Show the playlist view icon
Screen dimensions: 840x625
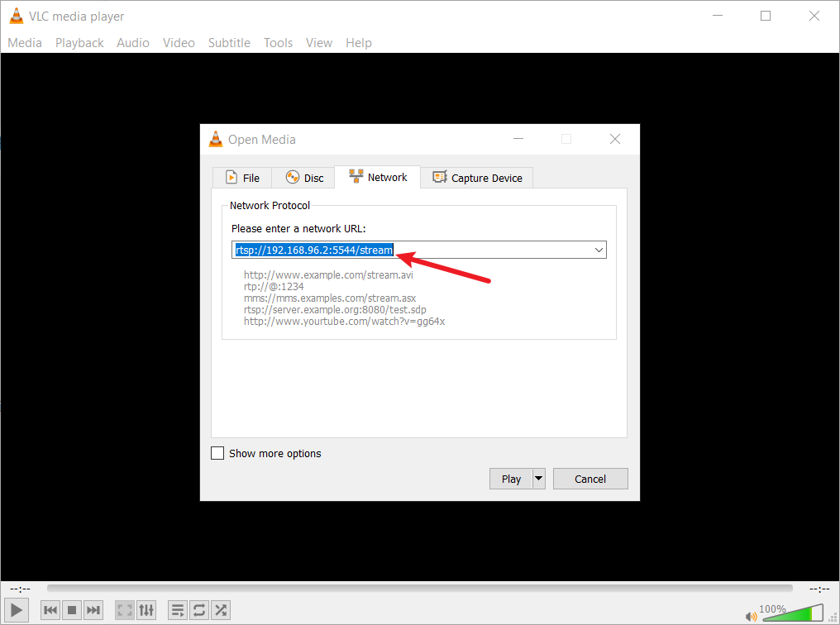click(178, 610)
